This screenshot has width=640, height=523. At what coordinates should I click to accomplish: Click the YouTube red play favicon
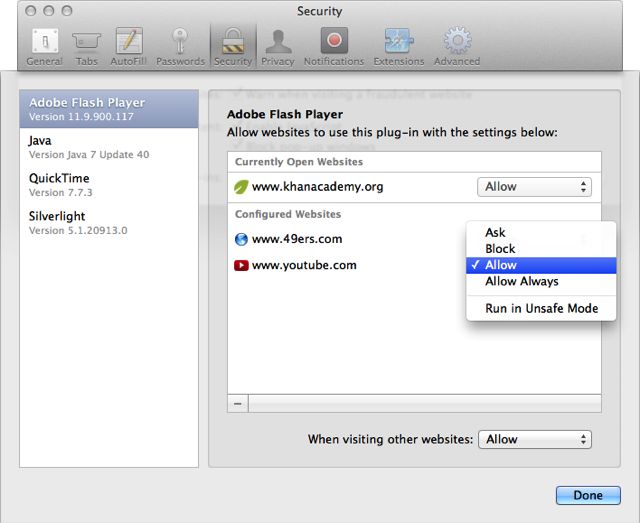[x=241, y=265]
